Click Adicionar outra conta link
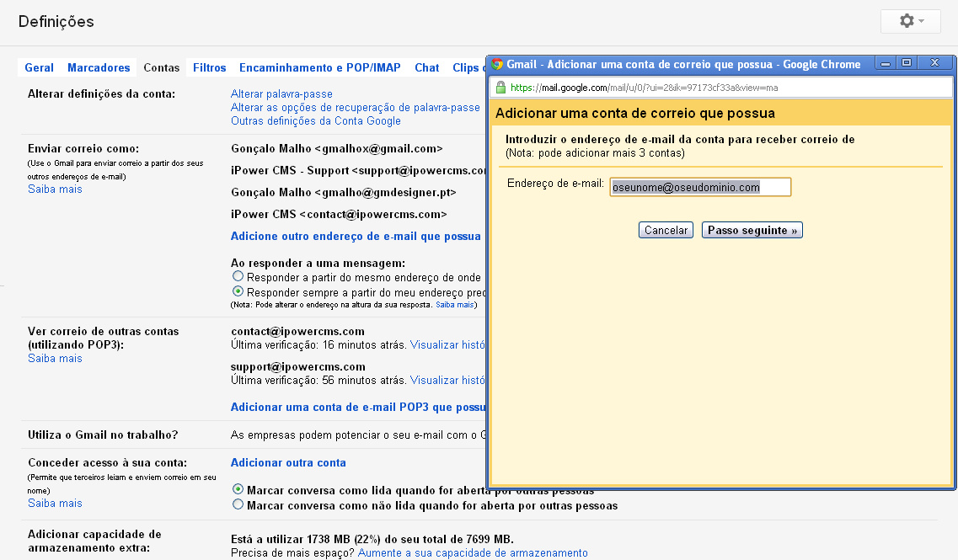The height and width of the screenshot is (560, 958). [x=288, y=463]
